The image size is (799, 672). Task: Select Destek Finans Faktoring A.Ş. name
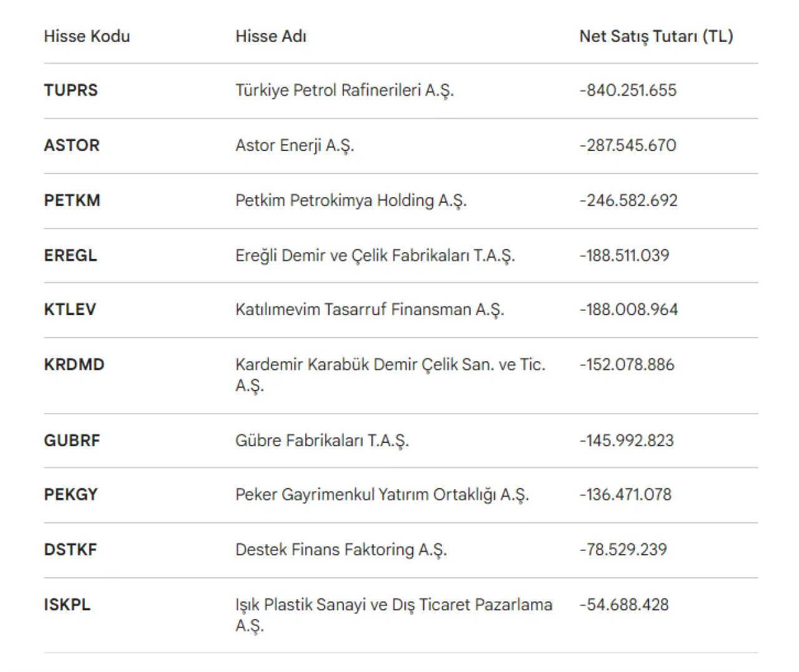pos(341,550)
